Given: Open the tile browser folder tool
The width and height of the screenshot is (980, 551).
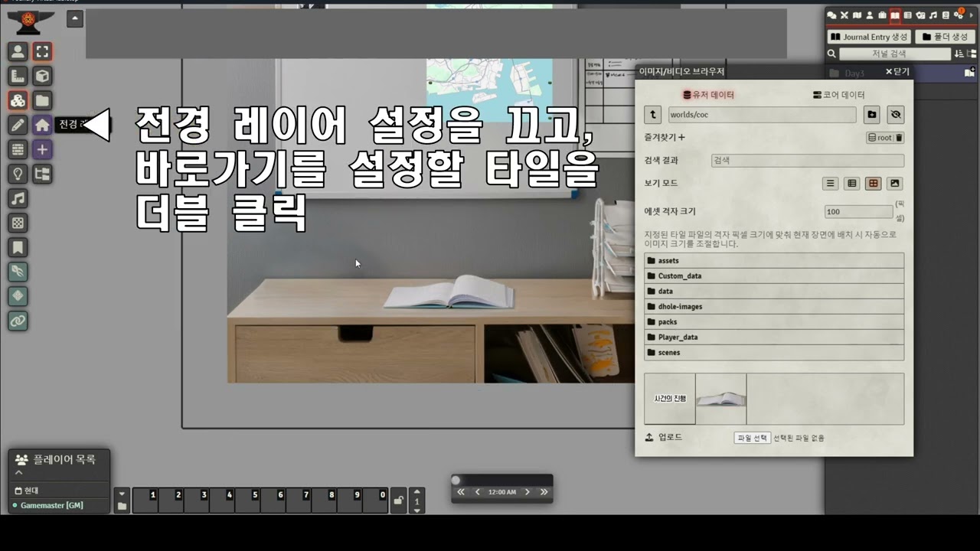Looking at the screenshot, I should point(43,100).
